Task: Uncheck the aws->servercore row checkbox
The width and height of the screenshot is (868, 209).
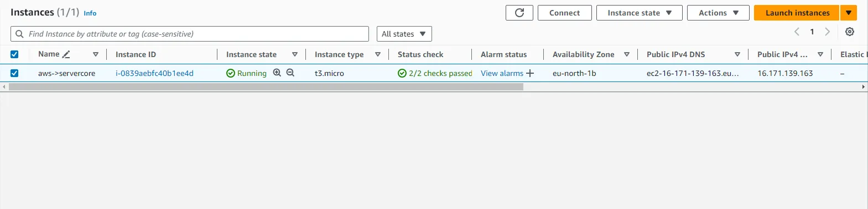Action: point(14,73)
